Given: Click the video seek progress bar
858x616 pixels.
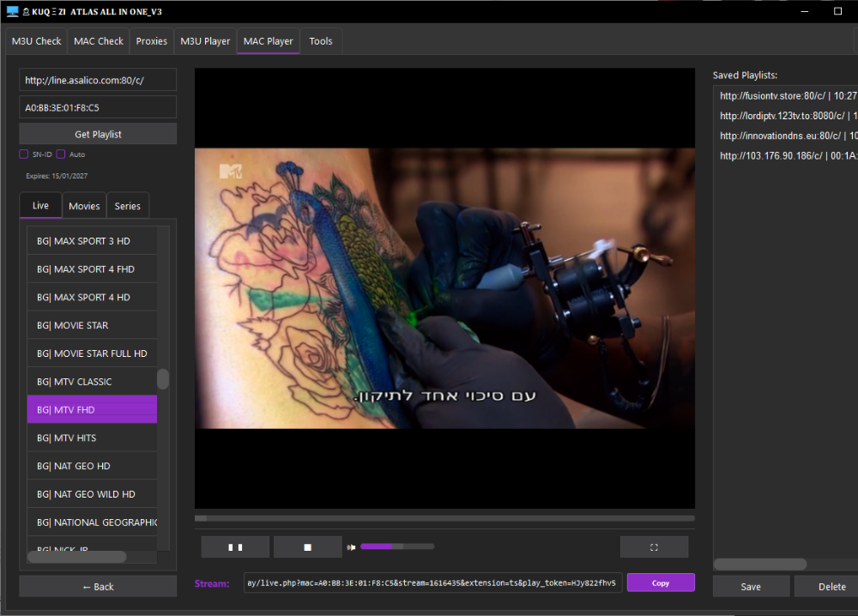Looking at the screenshot, I should [444, 518].
